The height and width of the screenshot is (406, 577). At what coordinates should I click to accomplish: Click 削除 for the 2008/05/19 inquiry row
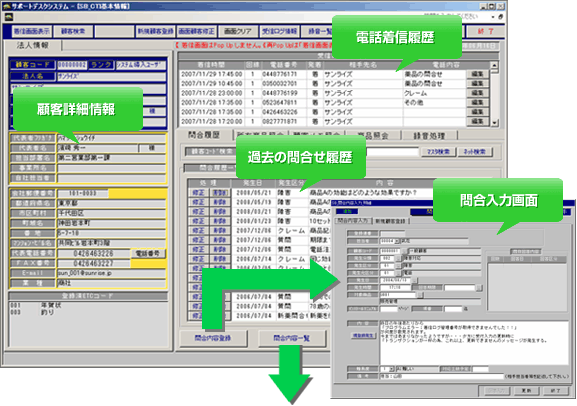pyautogui.click(x=220, y=202)
